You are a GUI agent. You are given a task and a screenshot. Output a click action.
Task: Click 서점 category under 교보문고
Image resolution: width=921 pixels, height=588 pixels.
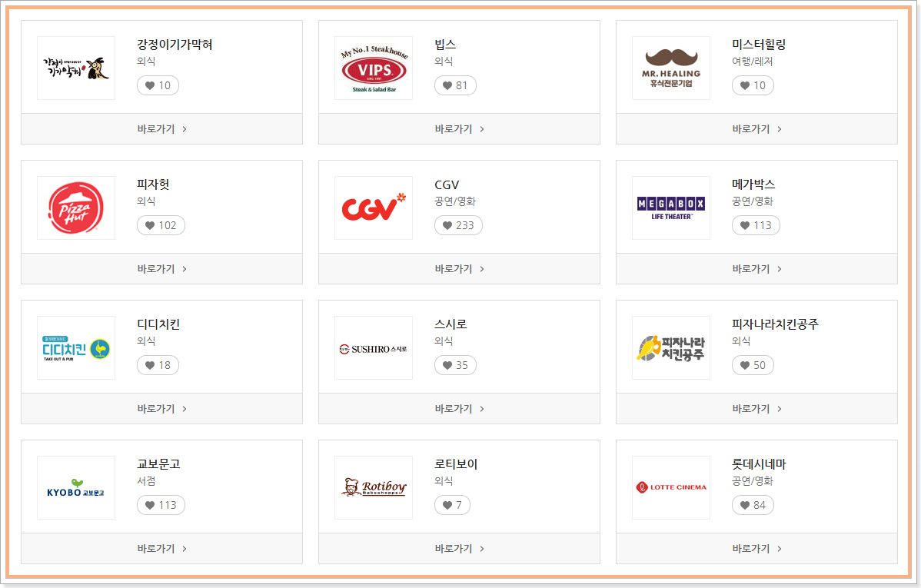tap(146, 480)
